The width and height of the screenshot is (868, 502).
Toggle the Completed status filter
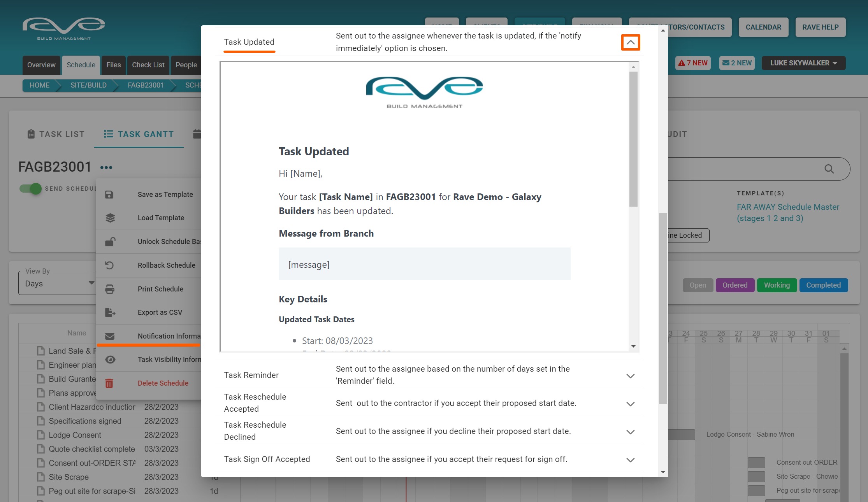point(823,285)
